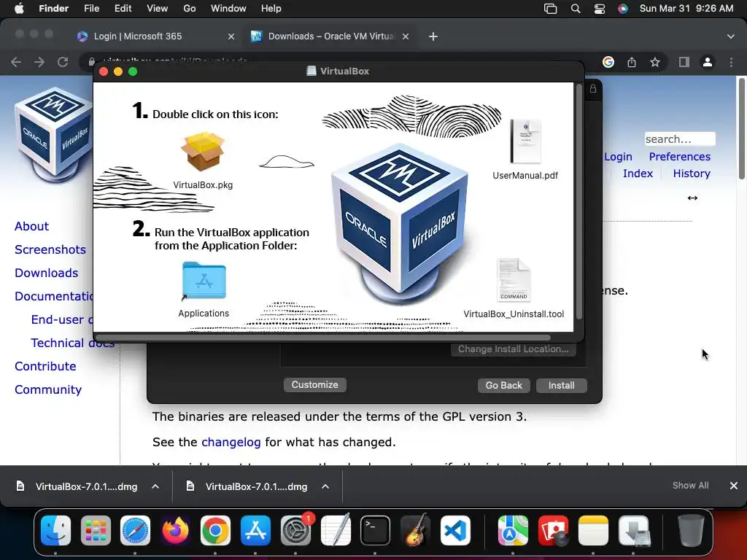Viewport: 747px width, 560px height.
Task: Open Terminal from the Dock
Action: point(375,530)
